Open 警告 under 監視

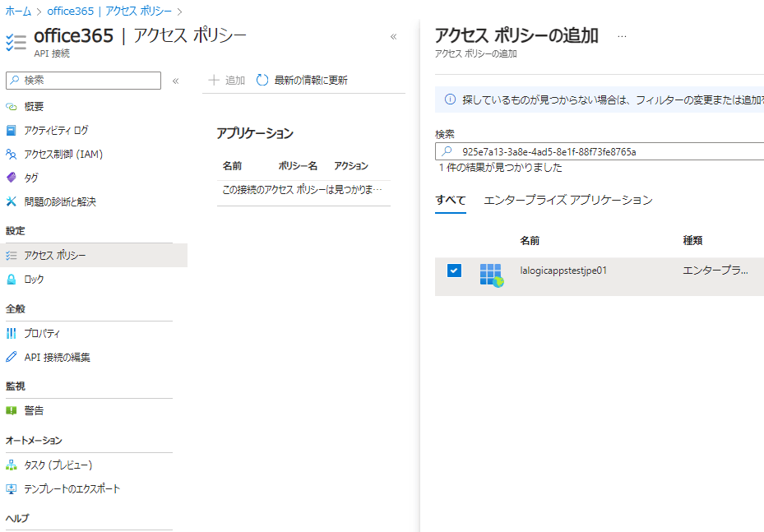click(34, 411)
